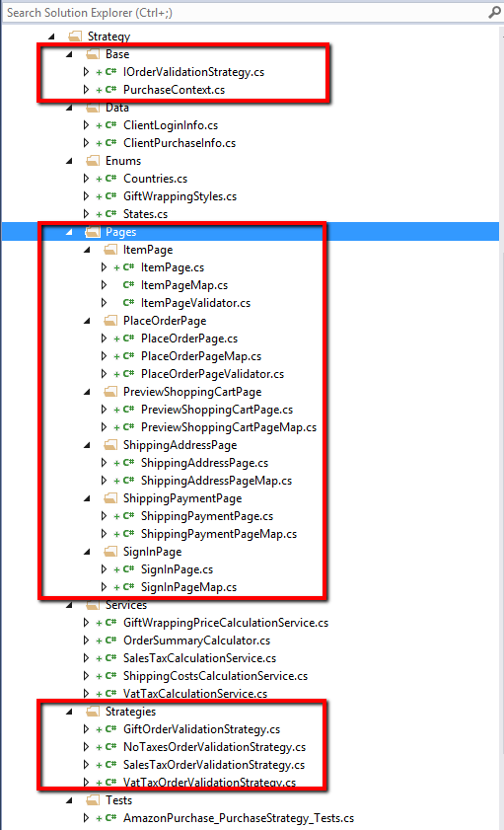Click the SignInPage folder icon
Viewport: 504px width, 830px height.
[110, 552]
